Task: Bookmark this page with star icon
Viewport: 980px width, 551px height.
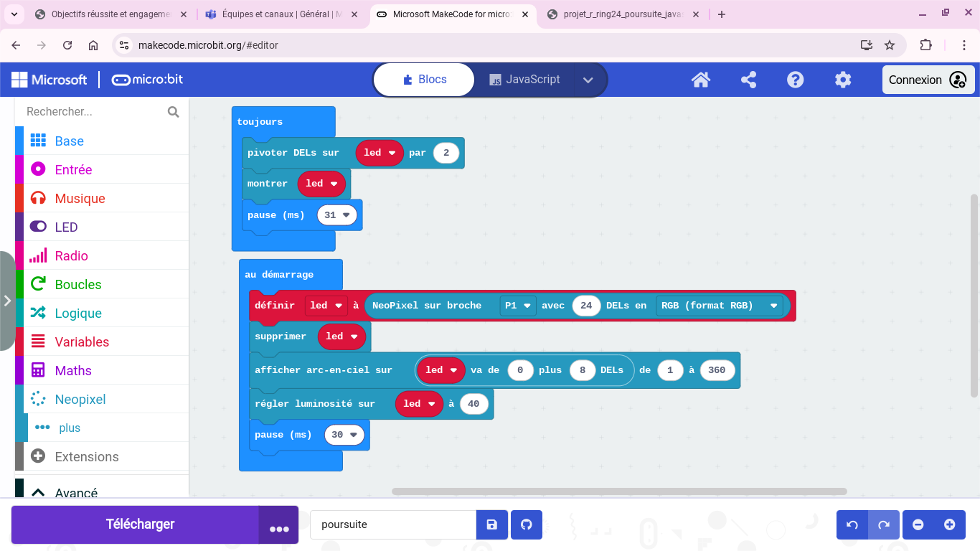Action: pos(890,45)
